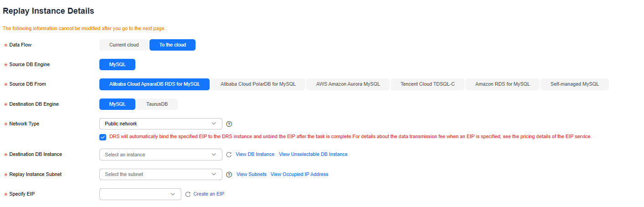Open the Specify EIP dropdown
Viewport: 644px width, 207px height.
[x=140, y=194]
